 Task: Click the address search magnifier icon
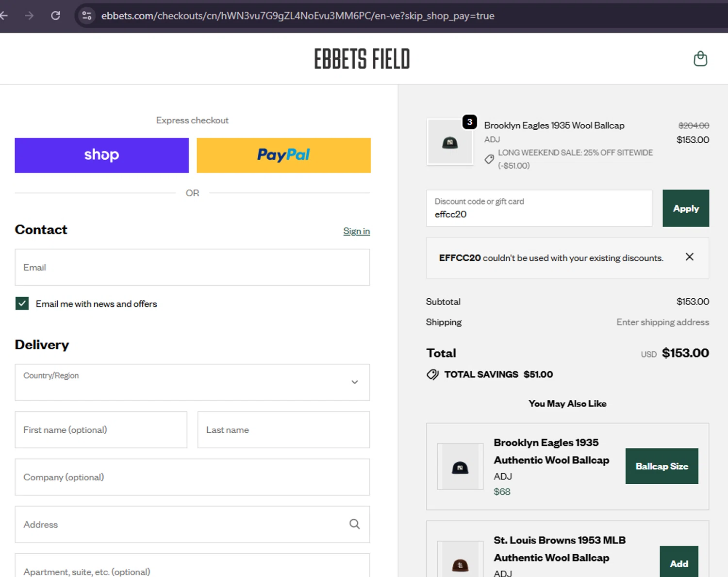click(355, 524)
